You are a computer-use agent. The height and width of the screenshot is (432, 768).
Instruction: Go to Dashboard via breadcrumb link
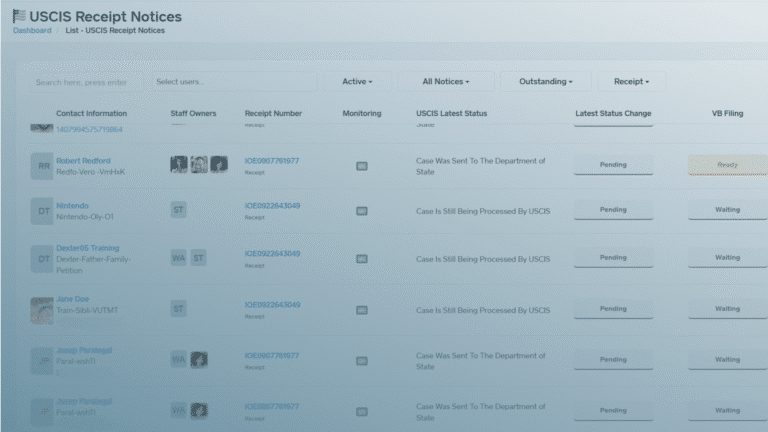tap(32, 31)
